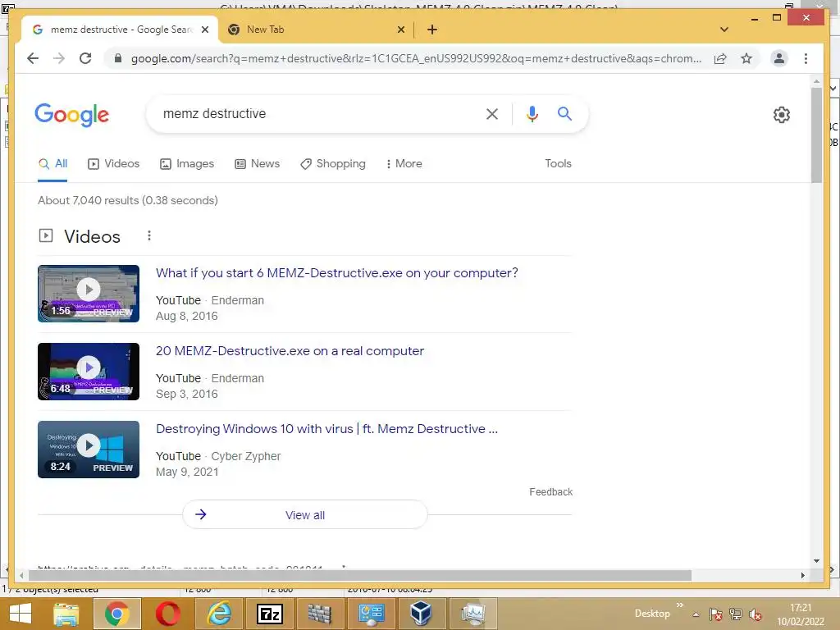Open '20 MEMZ-Destructive.exe on a real computer' link
This screenshot has width=840, height=630.
click(290, 351)
